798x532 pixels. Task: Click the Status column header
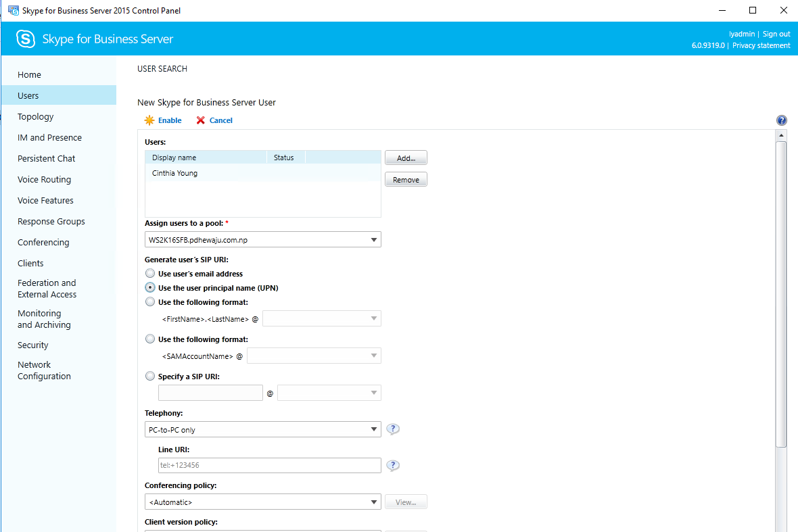[x=286, y=157]
